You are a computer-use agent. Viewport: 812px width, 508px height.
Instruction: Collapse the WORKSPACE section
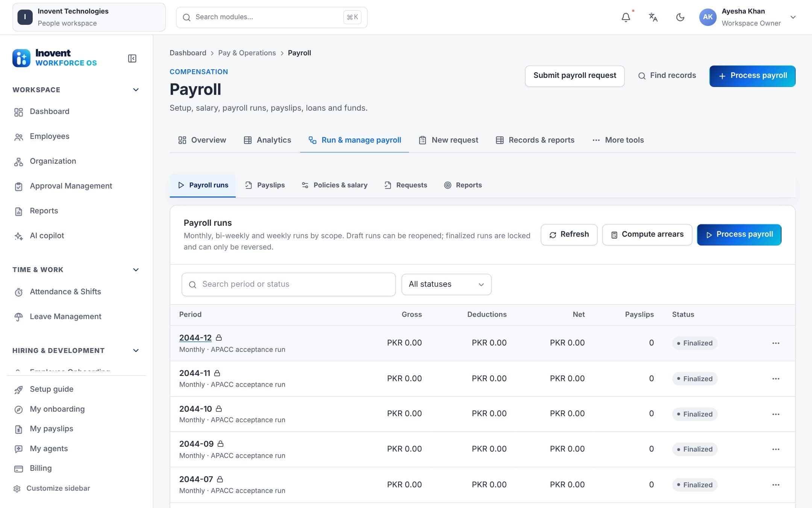pyautogui.click(x=136, y=90)
